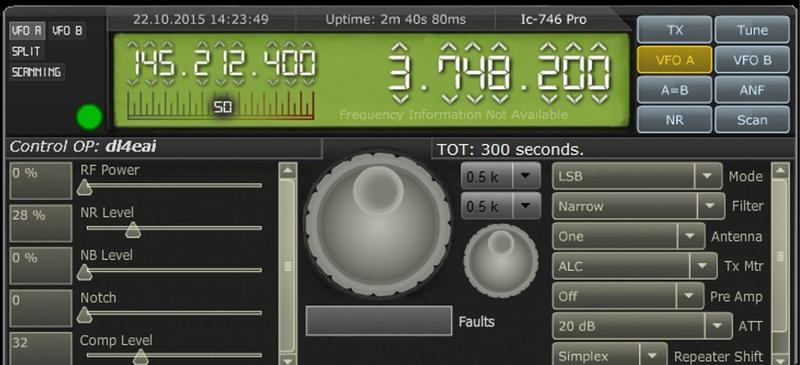This screenshot has height=365, width=800.
Task: Click the small secondary tuning knob
Action: [x=501, y=261]
